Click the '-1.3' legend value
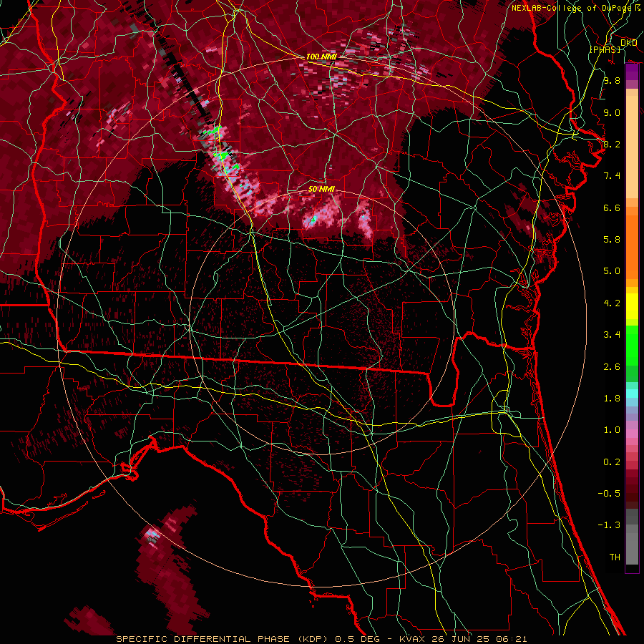Screen dimensions: 644x644 (x=609, y=525)
